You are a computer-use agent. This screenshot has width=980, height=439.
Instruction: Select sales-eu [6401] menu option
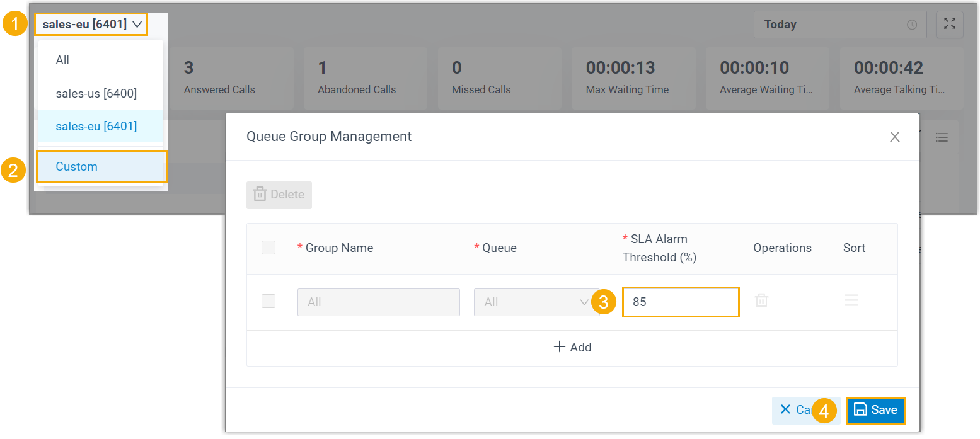click(96, 126)
